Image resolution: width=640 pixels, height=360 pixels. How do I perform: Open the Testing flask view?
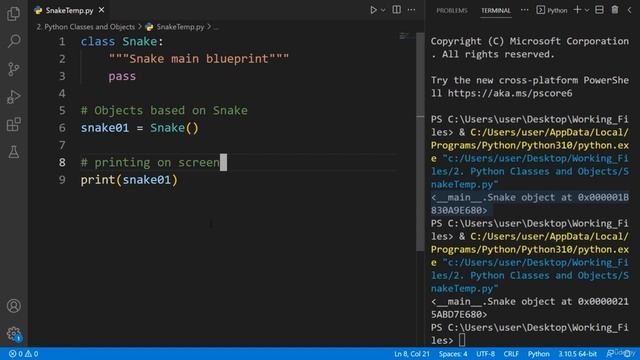click(x=13, y=152)
